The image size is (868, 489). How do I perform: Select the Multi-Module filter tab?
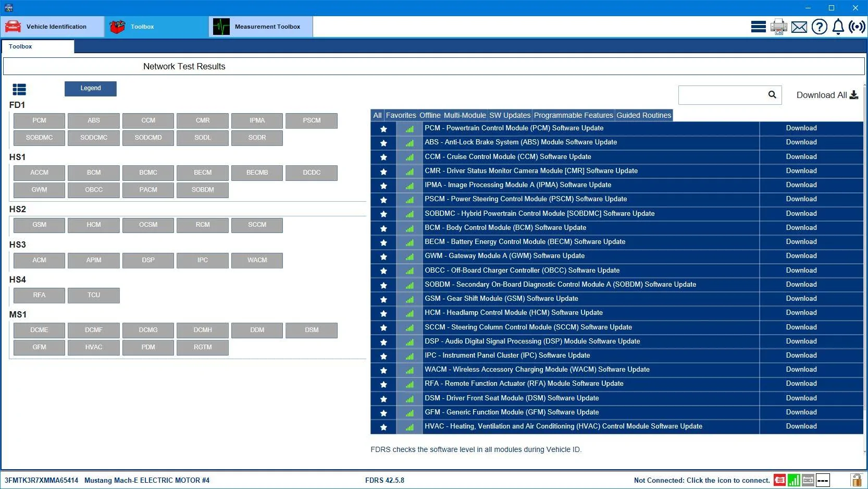click(x=465, y=115)
